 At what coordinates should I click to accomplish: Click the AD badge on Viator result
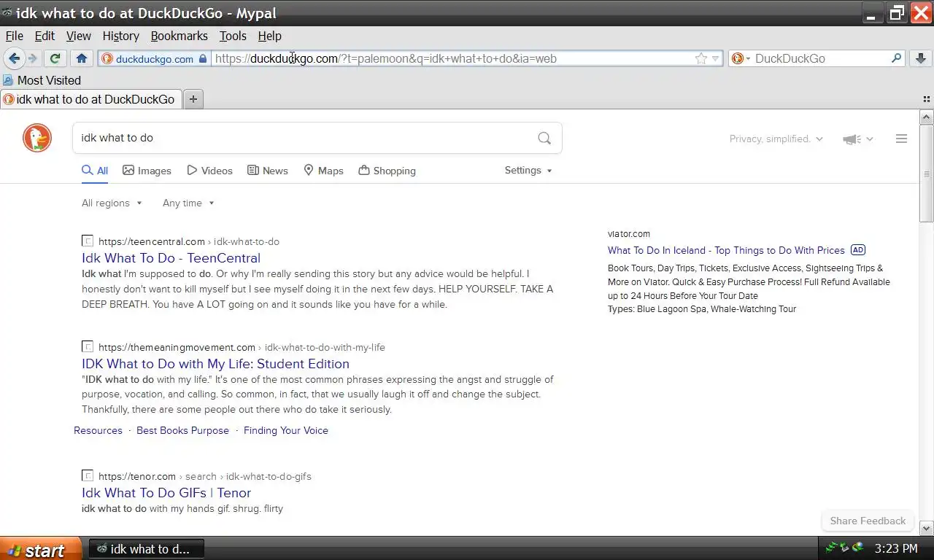858,250
